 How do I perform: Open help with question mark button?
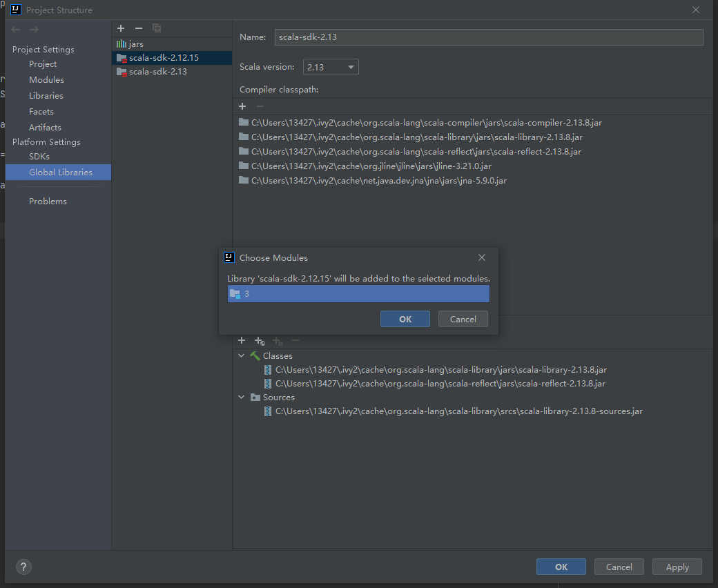23,567
